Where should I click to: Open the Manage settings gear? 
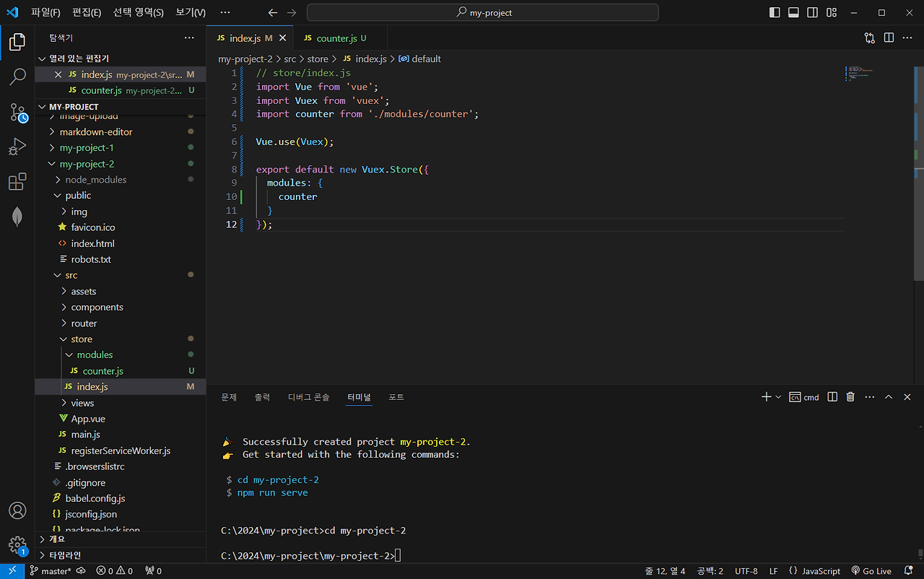click(x=17, y=545)
